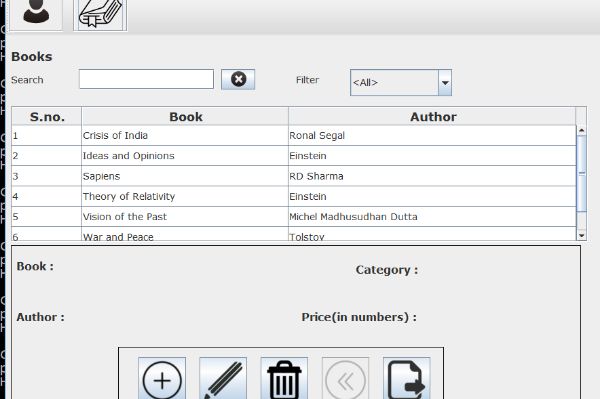The height and width of the screenshot is (399, 600).
Task: Sort by the S.no. column header
Action: [47, 117]
